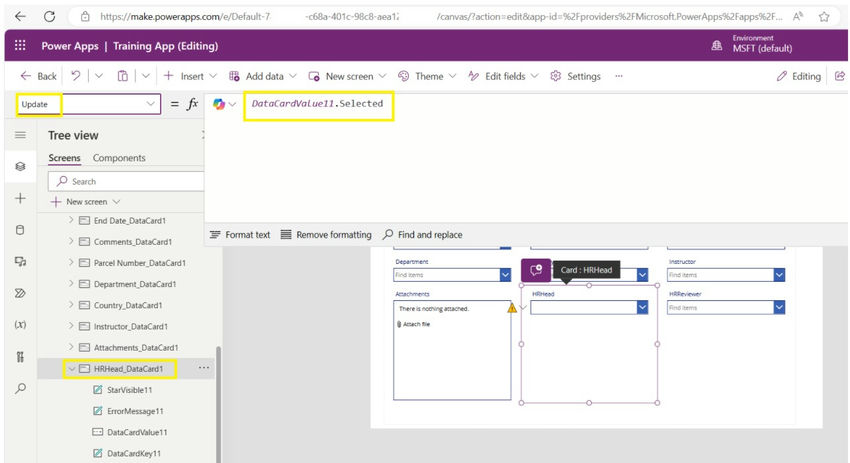Screen dimensions: 850x463
Task: Select DataCardValue11 in tree
Action: (x=137, y=432)
